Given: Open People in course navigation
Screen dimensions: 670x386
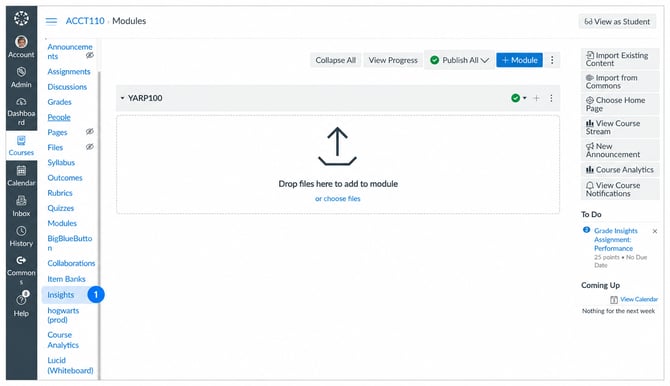Looking at the screenshot, I should point(59,117).
